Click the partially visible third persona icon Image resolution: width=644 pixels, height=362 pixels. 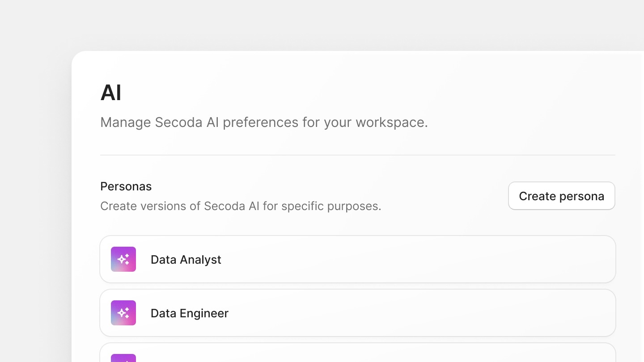123,358
